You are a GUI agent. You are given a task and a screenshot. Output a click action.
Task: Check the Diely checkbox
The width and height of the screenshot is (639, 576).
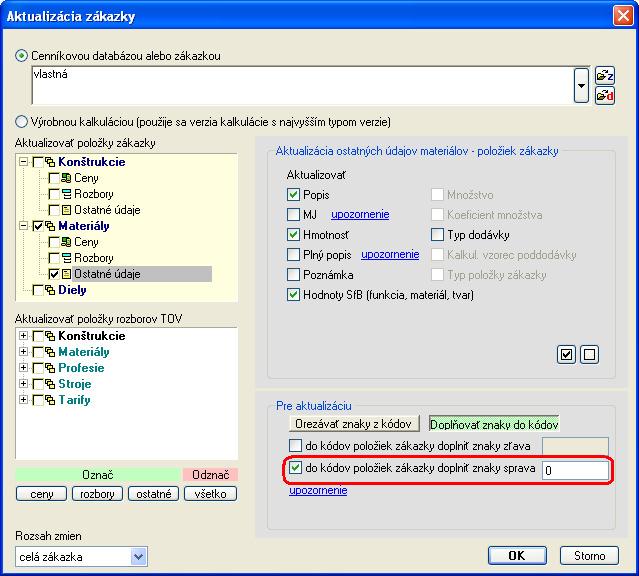click(38, 290)
